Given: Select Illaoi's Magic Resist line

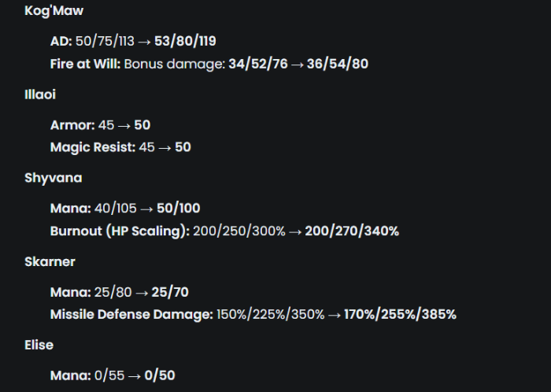Looking at the screenshot, I should point(120,147).
